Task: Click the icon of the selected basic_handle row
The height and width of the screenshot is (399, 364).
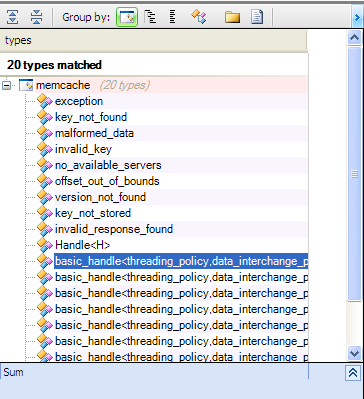Action: (x=45, y=261)
